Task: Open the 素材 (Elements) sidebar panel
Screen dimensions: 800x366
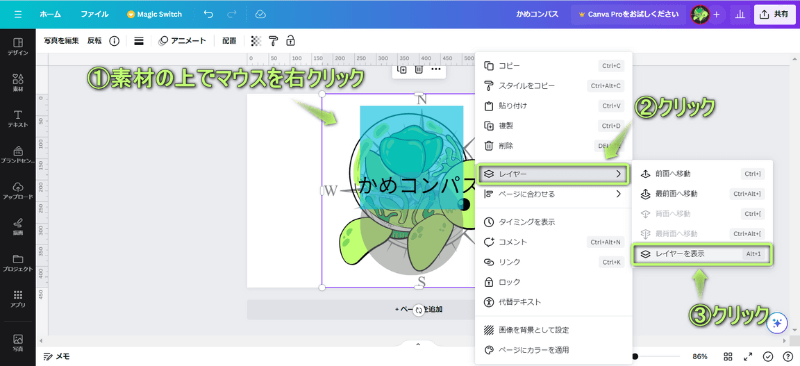Action: click(x=18, y=82)
